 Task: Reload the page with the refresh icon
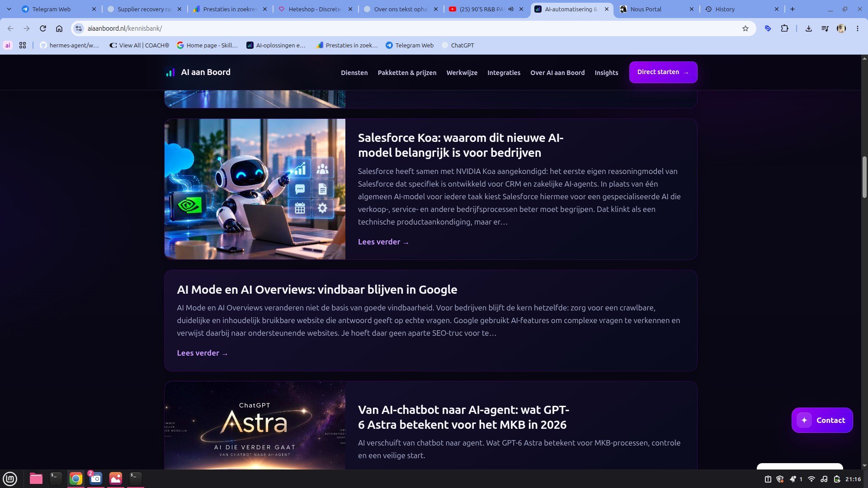coord(43,28)
